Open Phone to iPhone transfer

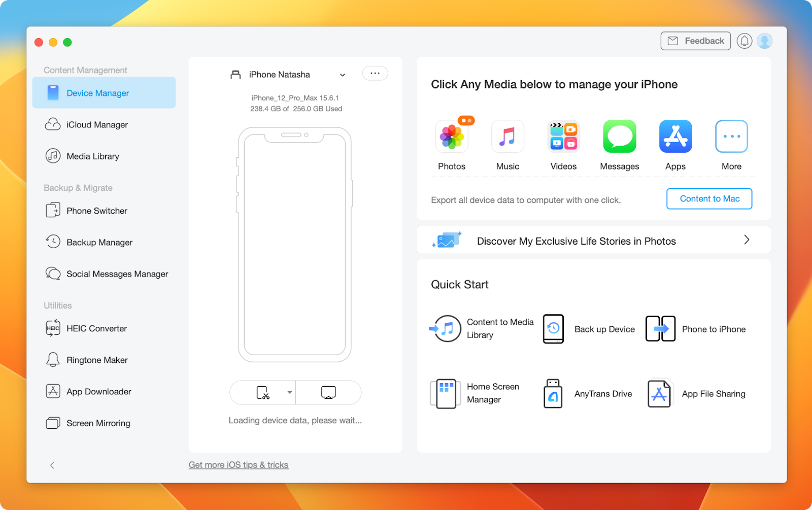tap(696, 329)
